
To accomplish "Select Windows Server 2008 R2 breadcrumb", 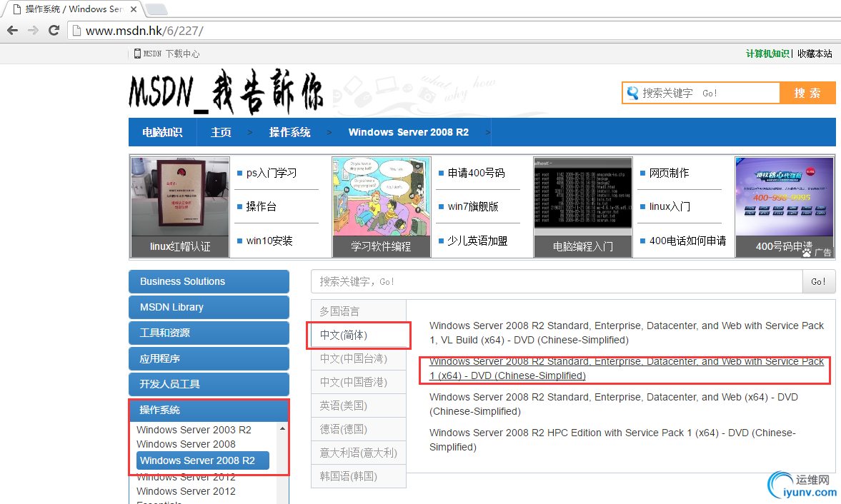I will click(408, 132).
